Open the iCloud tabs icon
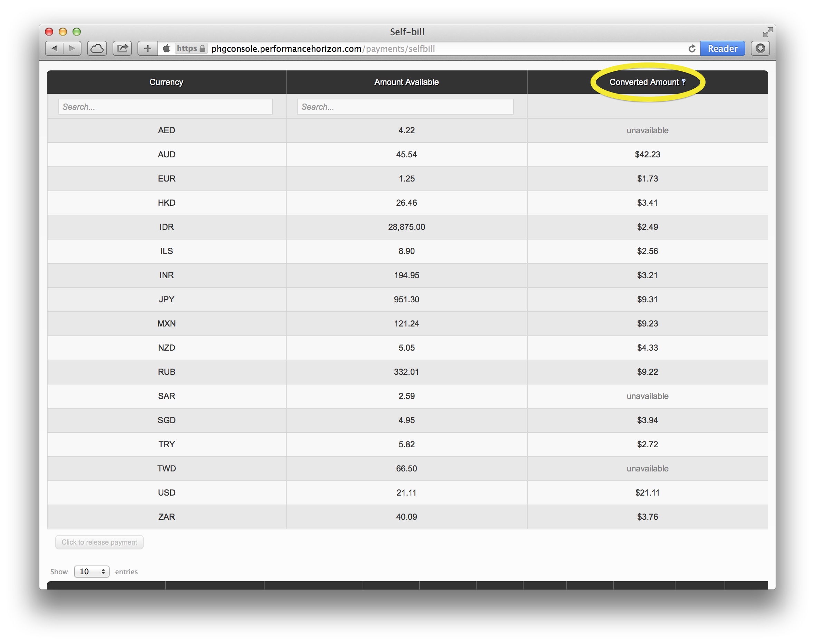 [97, 48]
